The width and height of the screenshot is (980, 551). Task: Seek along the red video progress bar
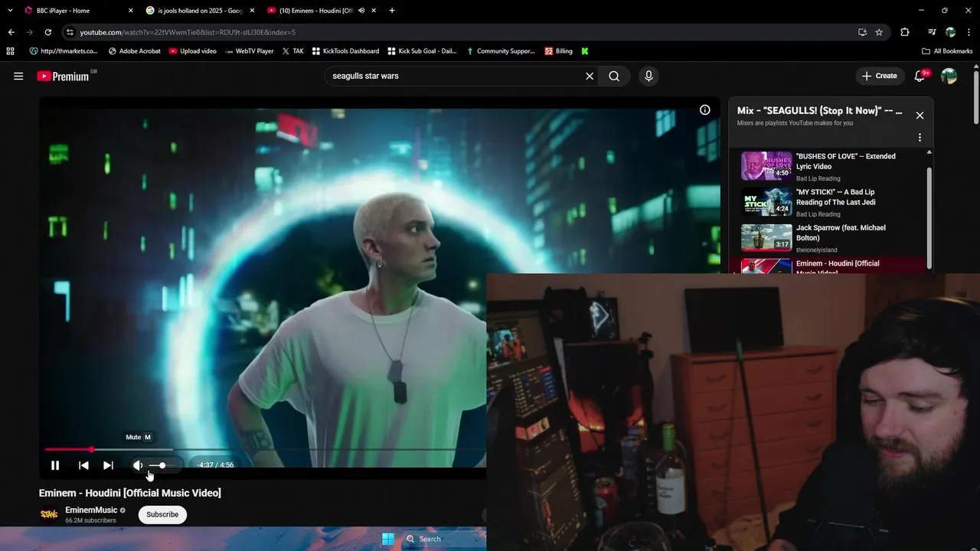[x=265, y=449]
